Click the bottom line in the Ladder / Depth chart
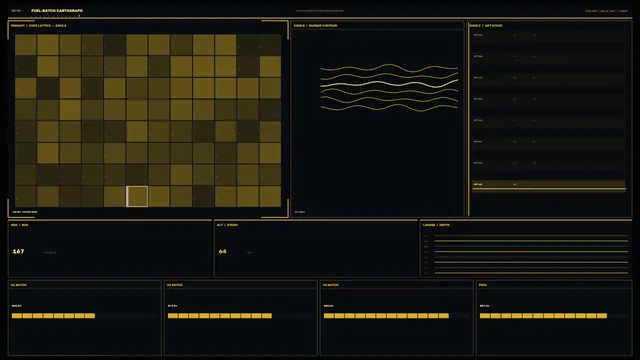The image size is (640, 360). tap(531, 273)
